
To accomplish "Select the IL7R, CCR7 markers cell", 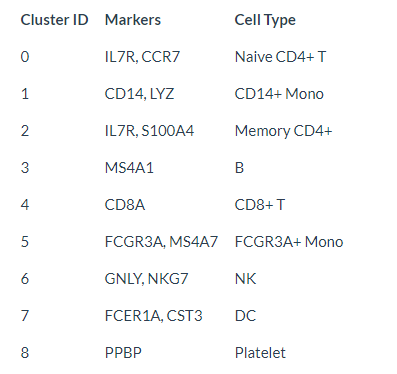I will point(142,57).
